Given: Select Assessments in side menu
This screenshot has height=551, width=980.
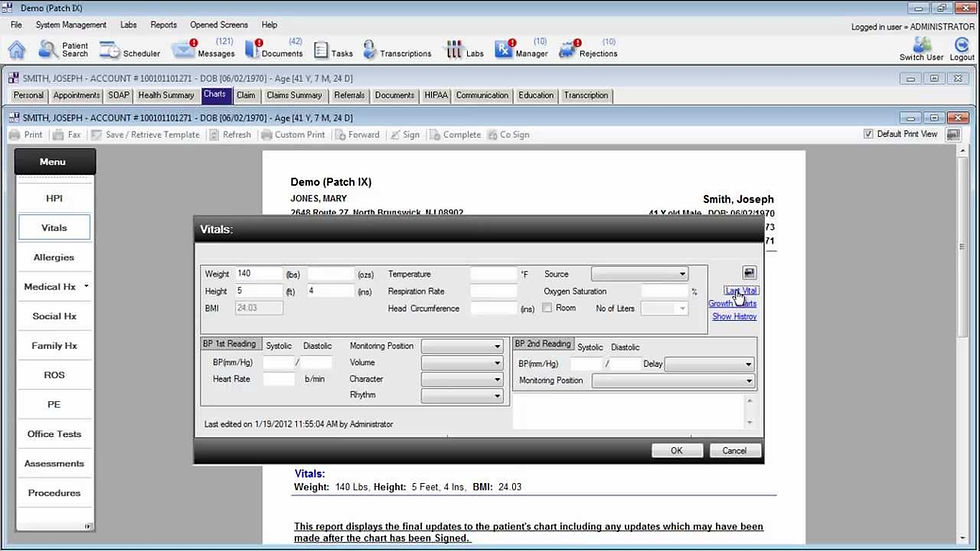Looking at the screenshot, I should click(54, 464).
